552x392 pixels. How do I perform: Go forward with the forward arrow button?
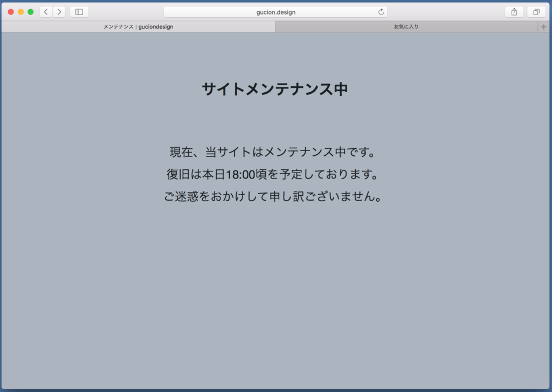59,12
